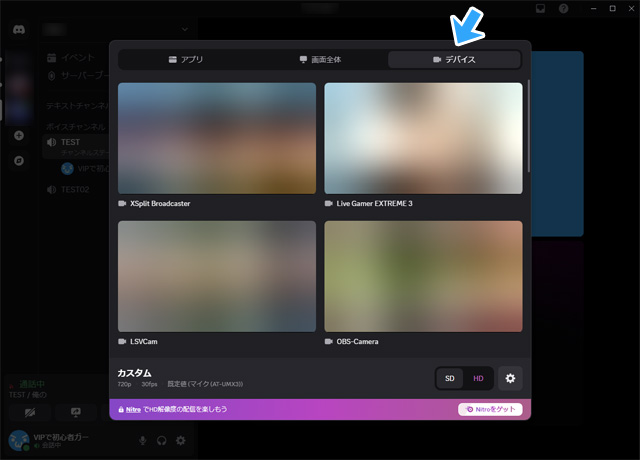
Task: Open the help question mark icon
Action: click(x=563, y=9)
